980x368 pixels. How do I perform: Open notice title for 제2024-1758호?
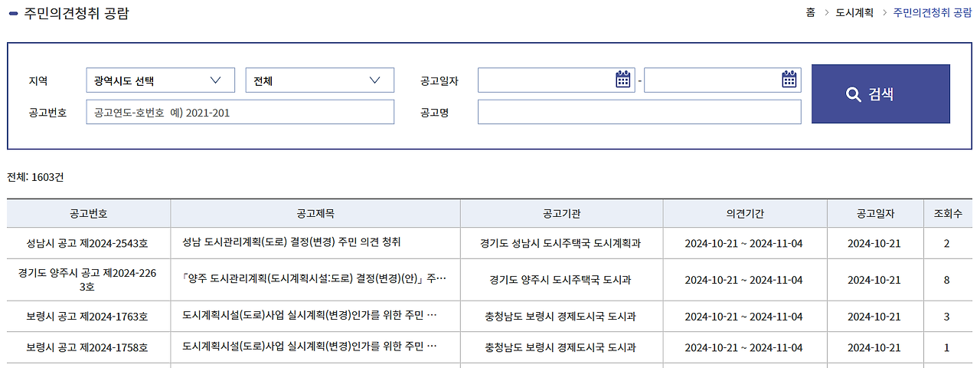click(x=309, y=347)
